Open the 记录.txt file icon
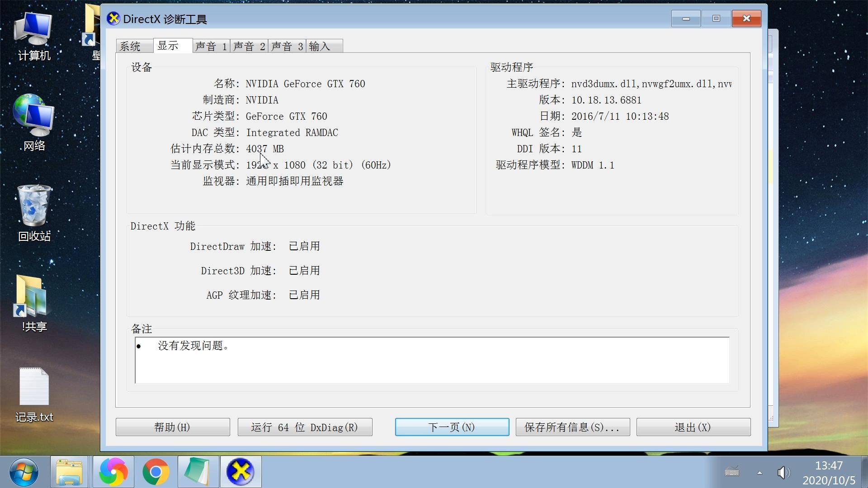The width and height of the screenshot is (868, 488). [34, 395]
